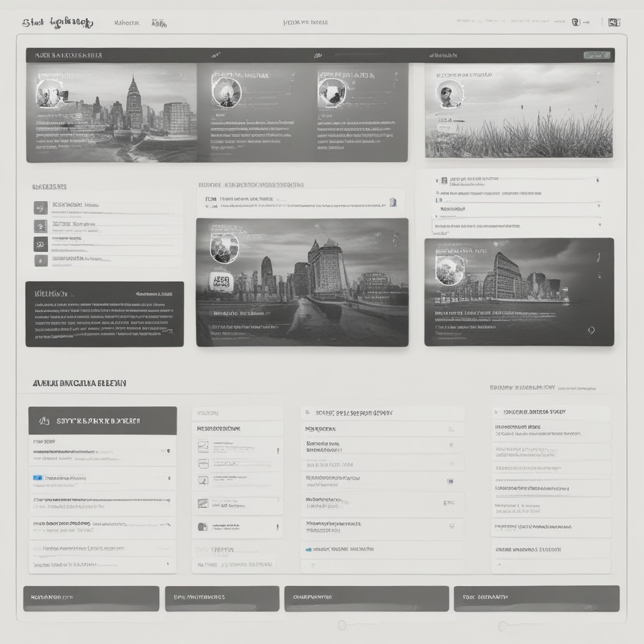This screenshot has width=644, height=644.
Task: Click slider handle at bottom center of page
Action: click(341, 625)
